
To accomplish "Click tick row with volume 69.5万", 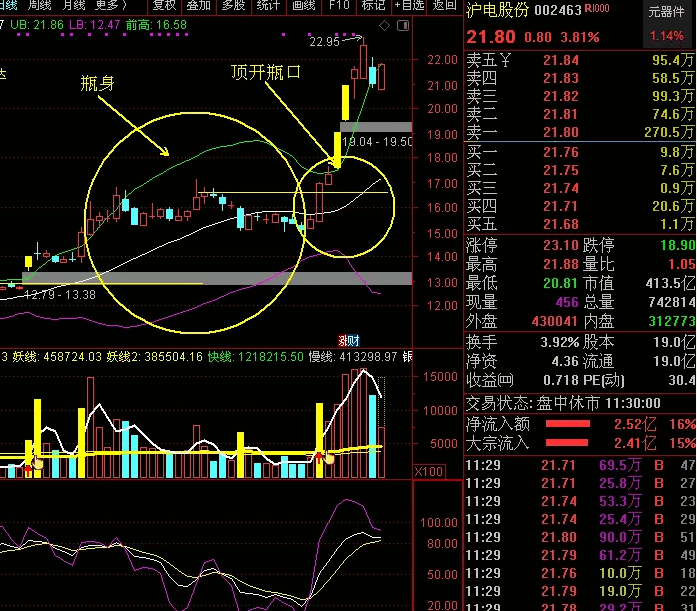I will pos(581,465).
